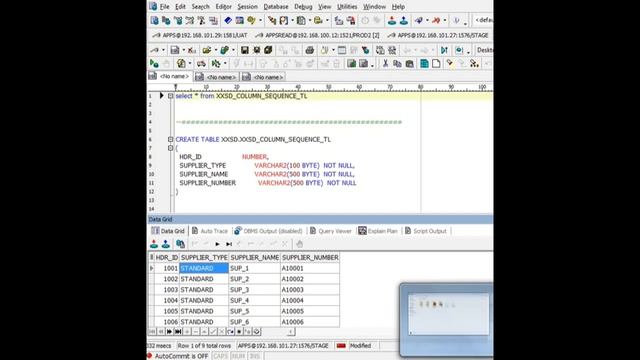Image resolution: width=640 pixels, height=360 pixels.
Task: Select cell A10005 in the grid
Action: [x=310, y=311]
